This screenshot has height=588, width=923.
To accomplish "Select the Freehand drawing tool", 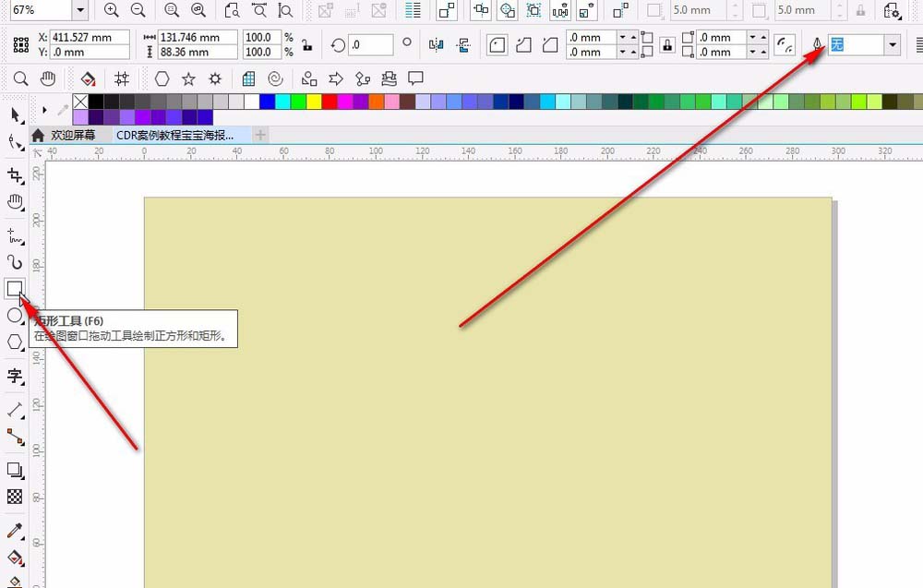I will tap(15, 235).
